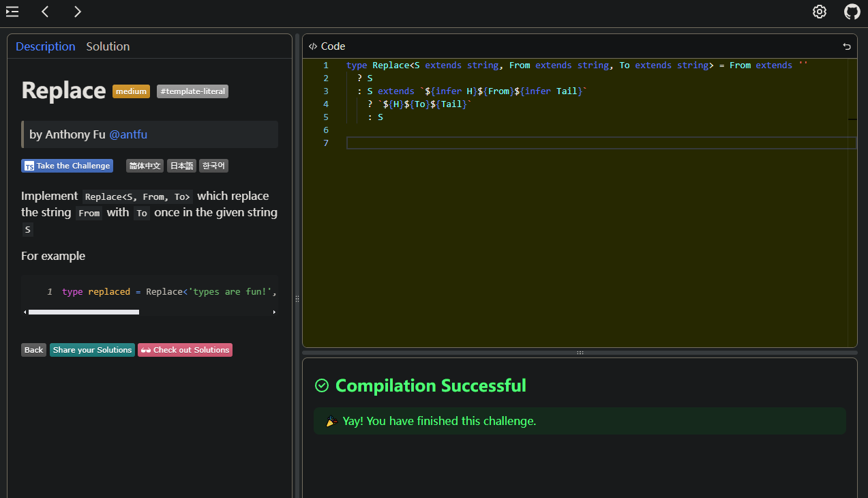Viewport: 868px width, 498px height.
Task: Switch to the Description tab
Action: [46, 46]
